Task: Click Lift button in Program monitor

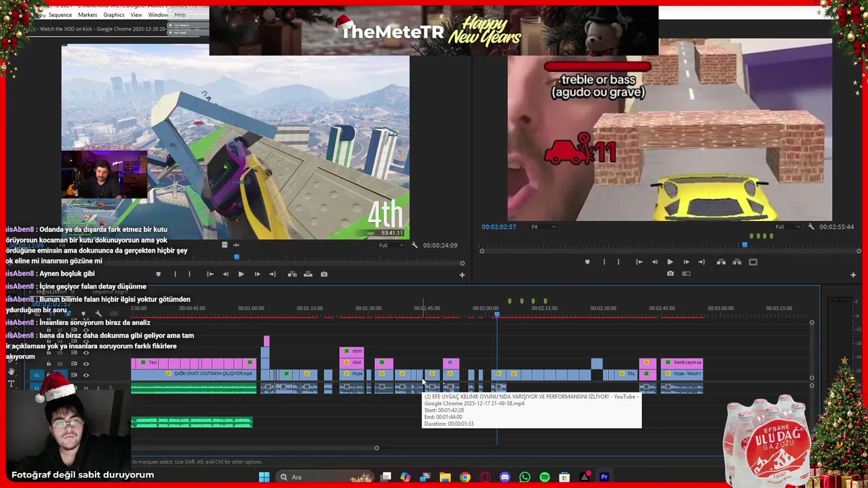Action: [x=721, y=262]
